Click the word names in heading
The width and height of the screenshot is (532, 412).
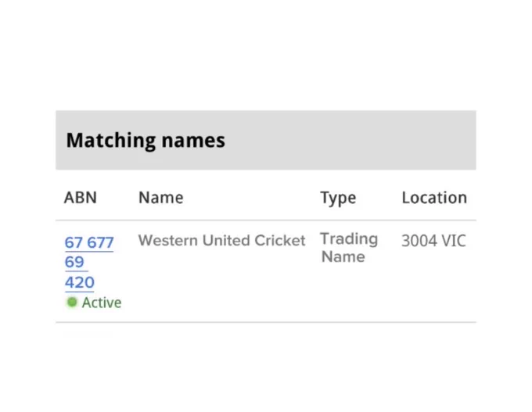[x=193, y=141]
